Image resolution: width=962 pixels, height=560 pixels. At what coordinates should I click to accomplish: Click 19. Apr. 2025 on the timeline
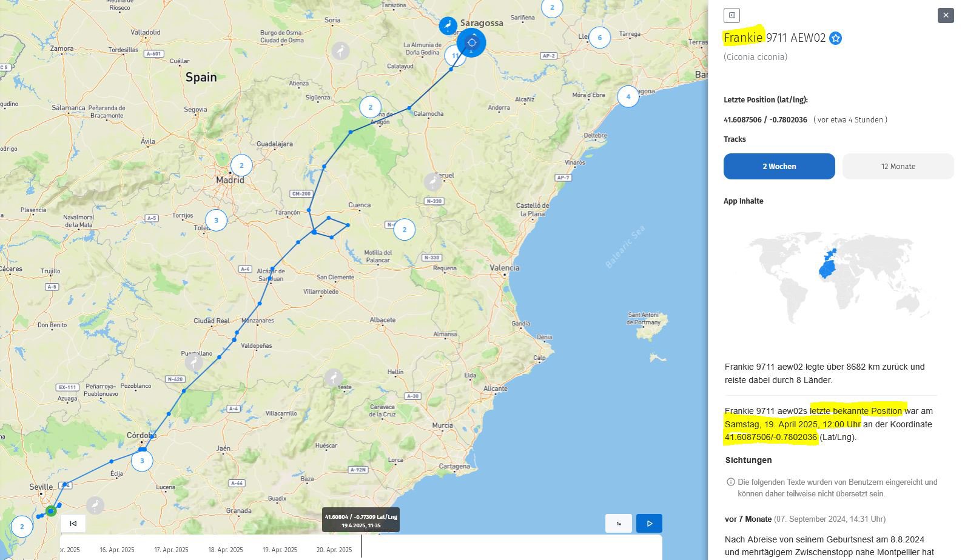(x=280, y=550)
